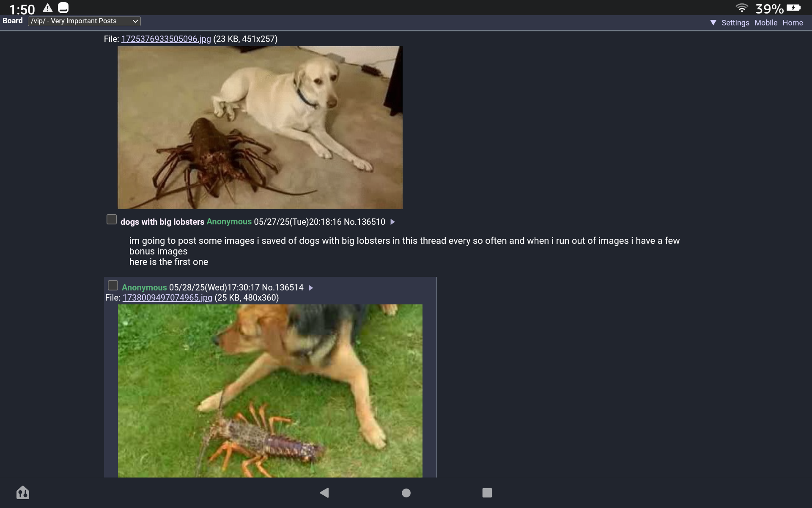The width and height of the screenshot is (812, 508).
Task: Tap the warning triangle status icon
Action: [x=47, y=8]
